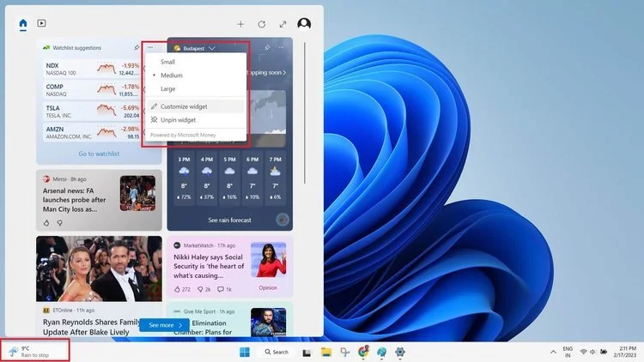Select the 6 PM forecast column

(252, 178)
